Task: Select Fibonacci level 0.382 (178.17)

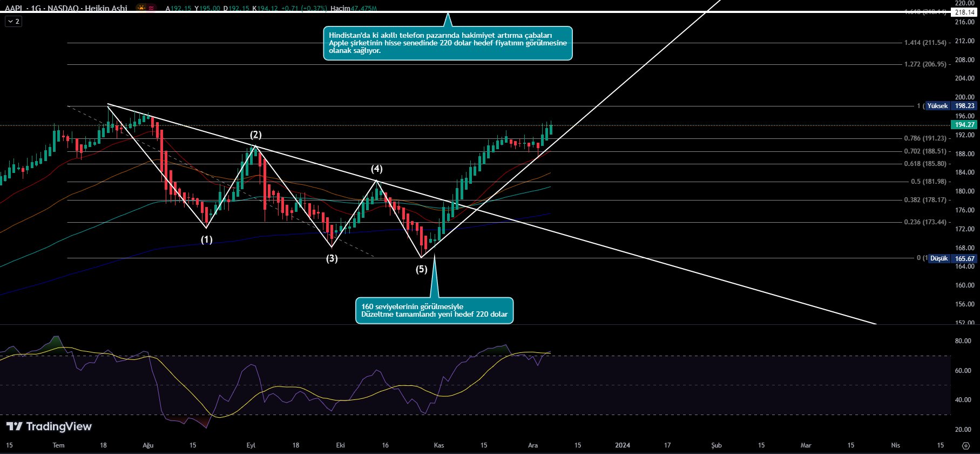Action: 925,200
